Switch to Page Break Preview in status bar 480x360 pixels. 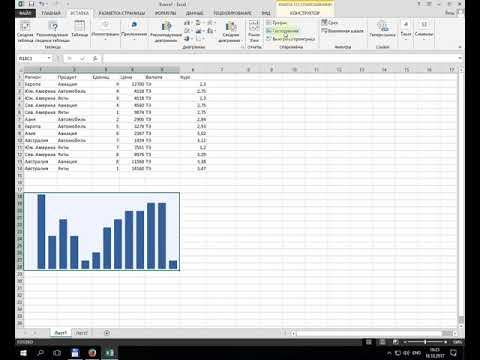click(x=396, y=342)
